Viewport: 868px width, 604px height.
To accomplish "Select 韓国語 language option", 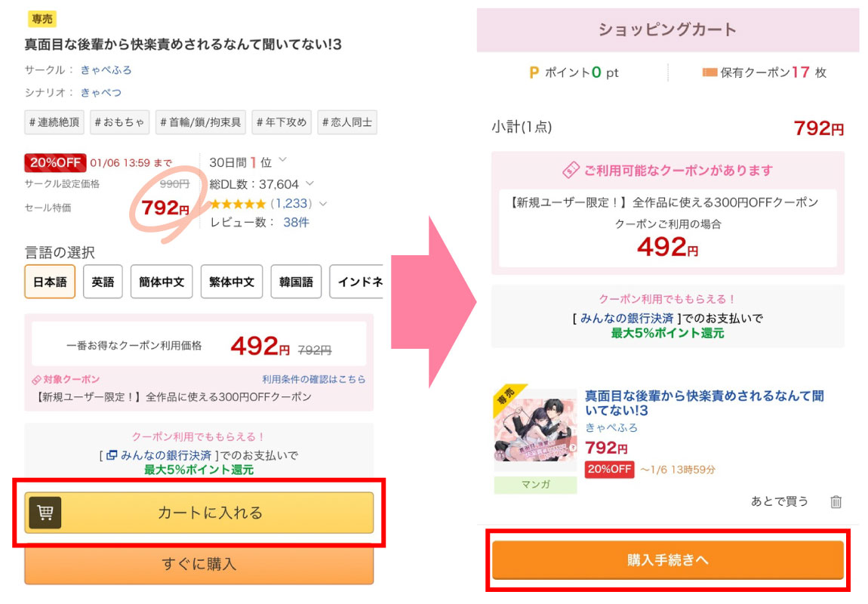I will click(297, 282).
